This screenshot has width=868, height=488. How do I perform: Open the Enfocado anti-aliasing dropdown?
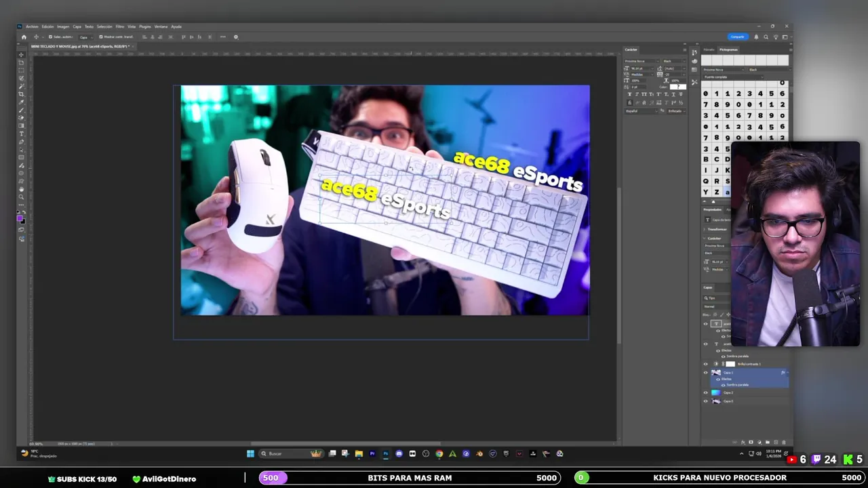[x=677, y=111]
